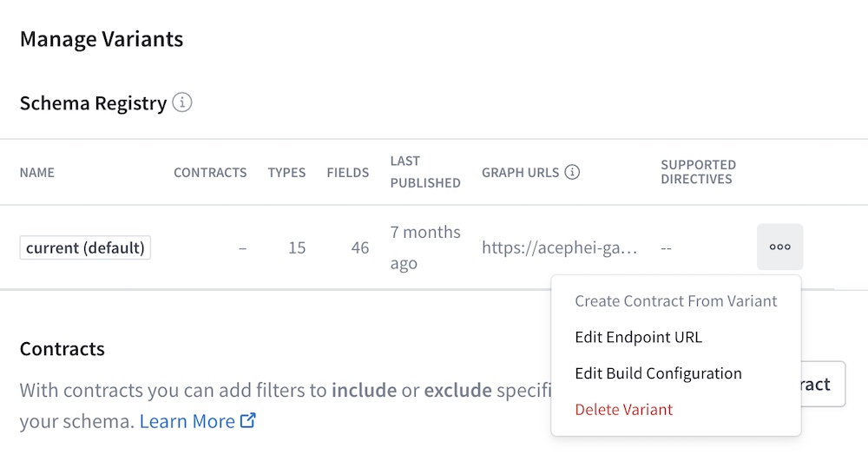Select the fields count 46 cell
The width and height of the screenshot is (868, 468).
pyautogui.click(x=360, y=247)
